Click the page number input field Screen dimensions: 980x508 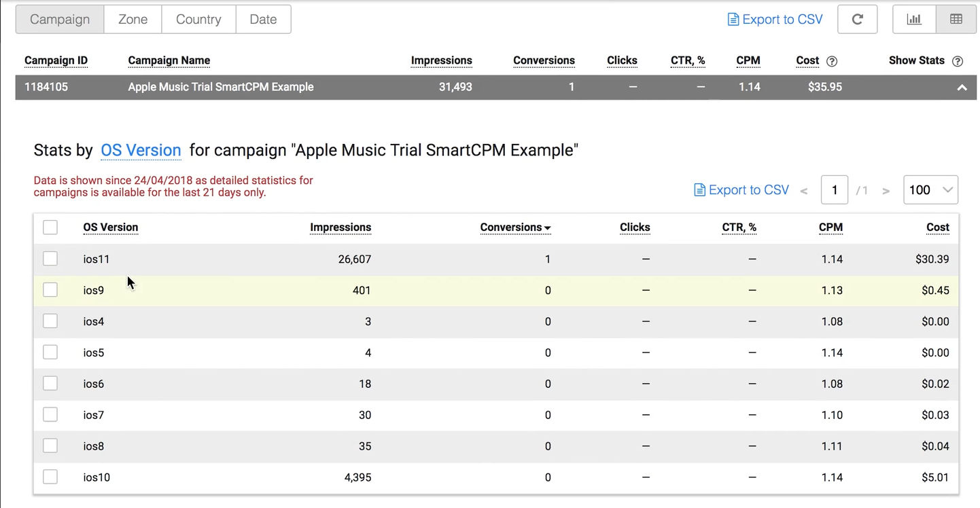pos(835,190)
